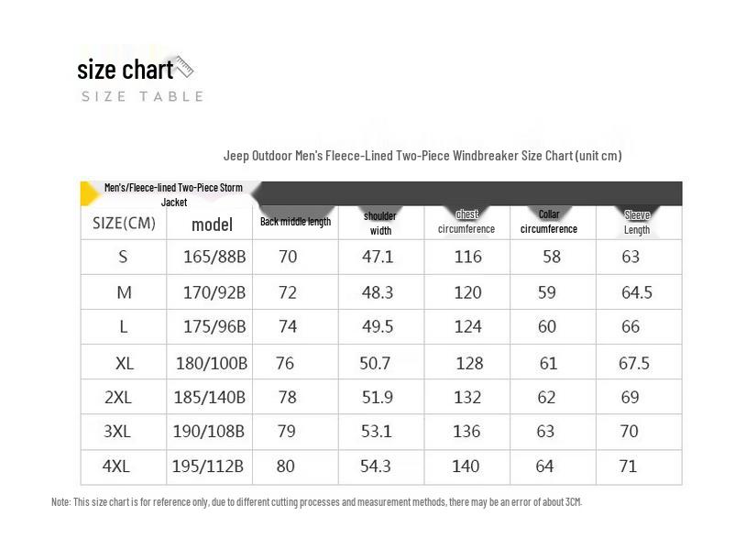This screenshot has height=560, width=746.
Task: Select the SIZE(CM) column header
Action: click(x=124, y=223)
